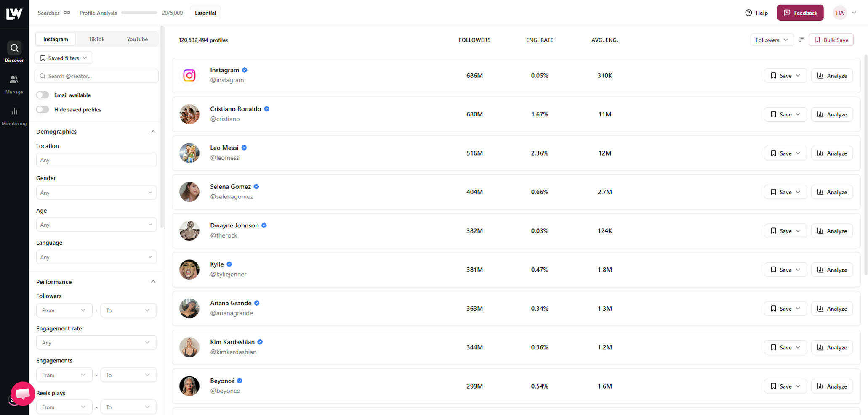Click the Profile Analysis usage progress bar
Viewport: 868px width, 415px height.
click(x=139, y=13)
